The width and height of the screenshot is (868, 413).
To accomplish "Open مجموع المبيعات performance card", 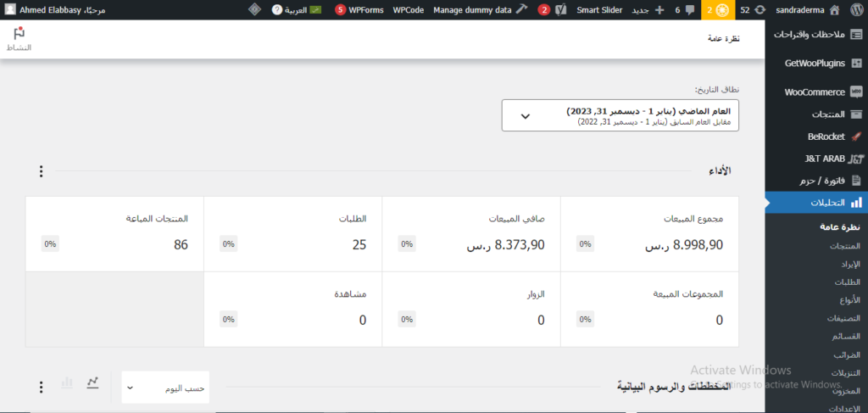I will tap(650, 233).
